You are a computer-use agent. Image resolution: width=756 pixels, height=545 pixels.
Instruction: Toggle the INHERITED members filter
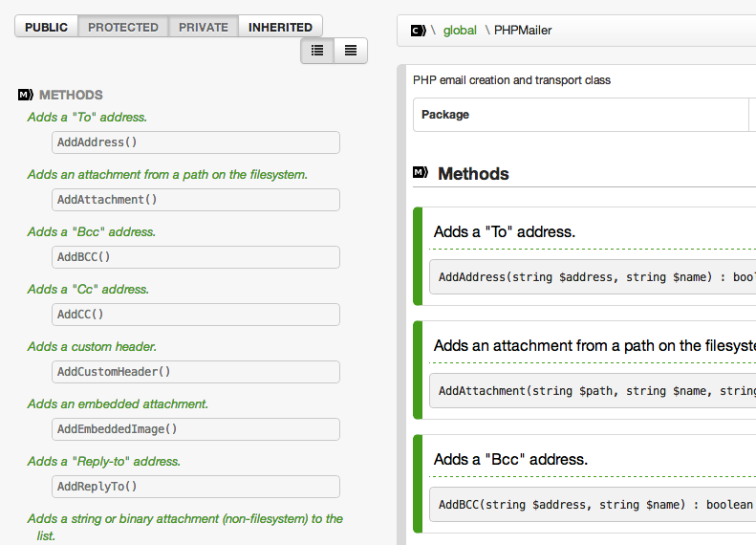coord(280,27)
